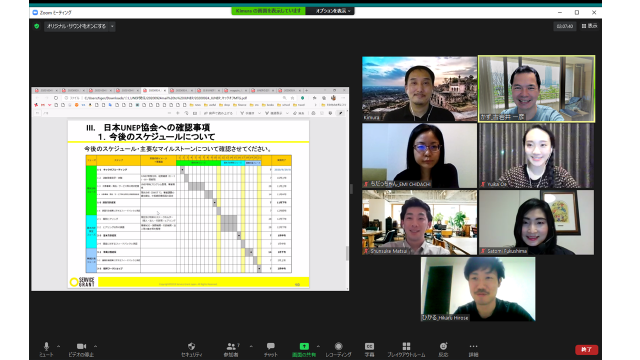Expand audio options arrow beside mute

[58, 346]
